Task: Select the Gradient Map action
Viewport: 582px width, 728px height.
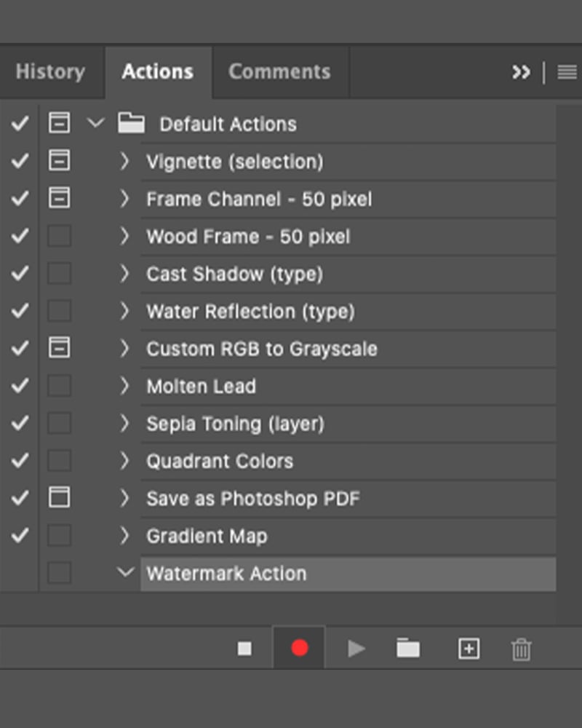Action: [348, 537]
